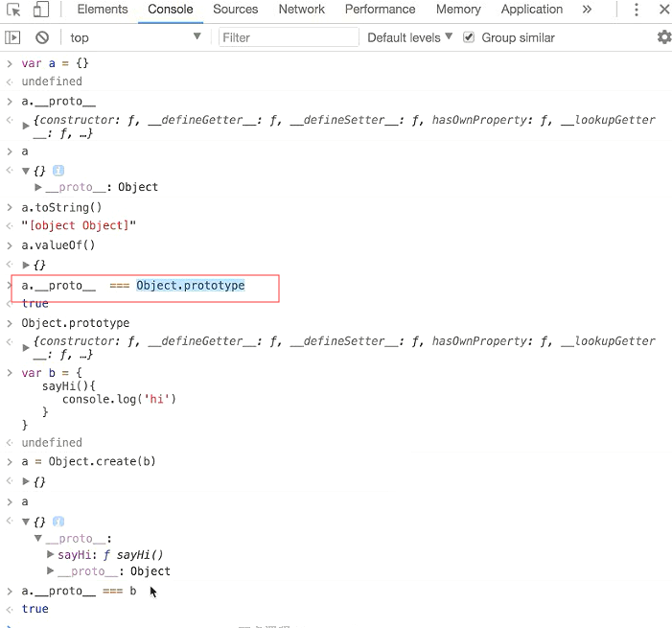Expand the Object.create(b) result {}
The height and width of the screenshot is (628, 672).
tap(26, 481)
